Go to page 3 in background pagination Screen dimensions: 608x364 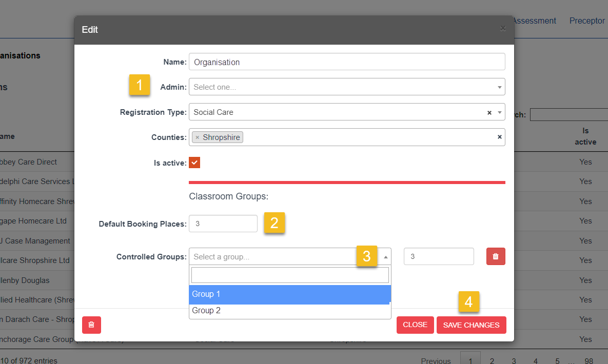pyautogui.click(x=514, y=361)
